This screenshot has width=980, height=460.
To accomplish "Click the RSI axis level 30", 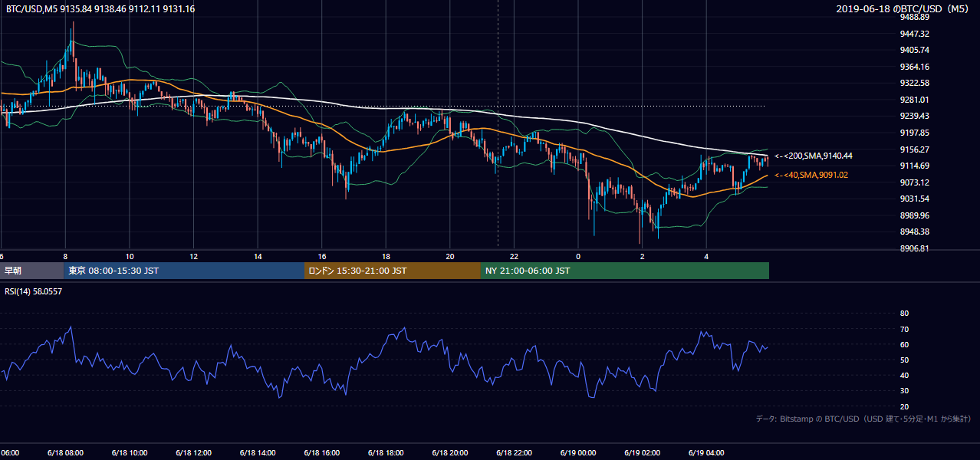I will (x=904, y=390).
